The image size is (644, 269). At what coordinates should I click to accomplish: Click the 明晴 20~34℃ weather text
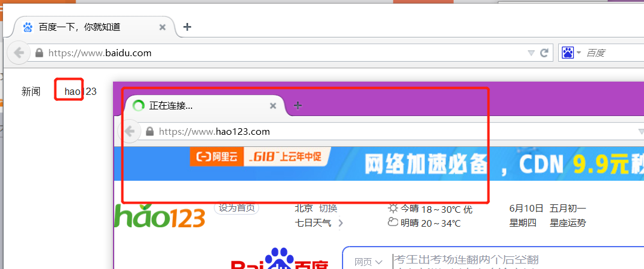(431, 224)
